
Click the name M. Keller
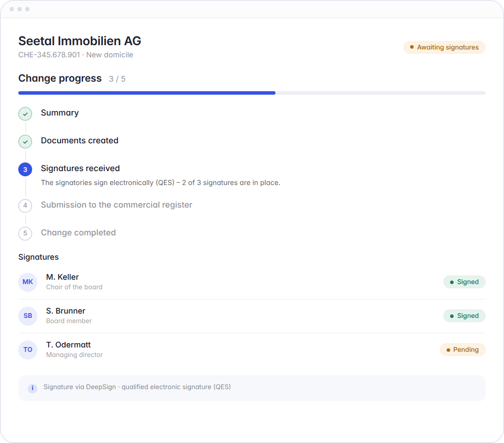(63, 277)
